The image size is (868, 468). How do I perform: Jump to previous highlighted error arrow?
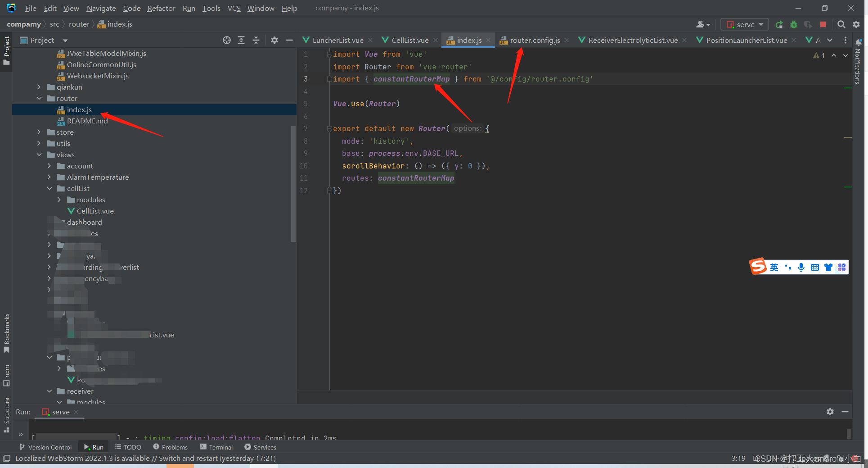tap(834, 55)
